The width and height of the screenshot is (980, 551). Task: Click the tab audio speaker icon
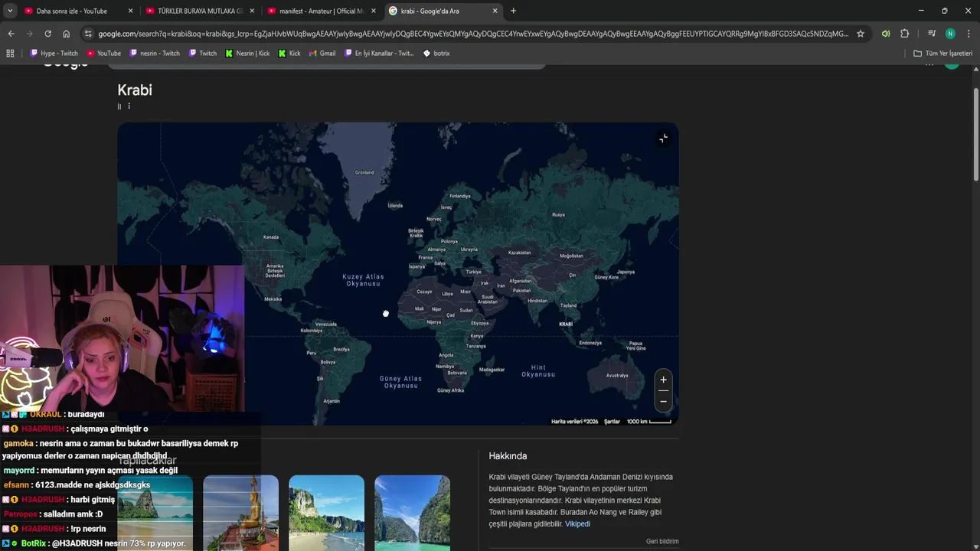click(x=886, y=34)
